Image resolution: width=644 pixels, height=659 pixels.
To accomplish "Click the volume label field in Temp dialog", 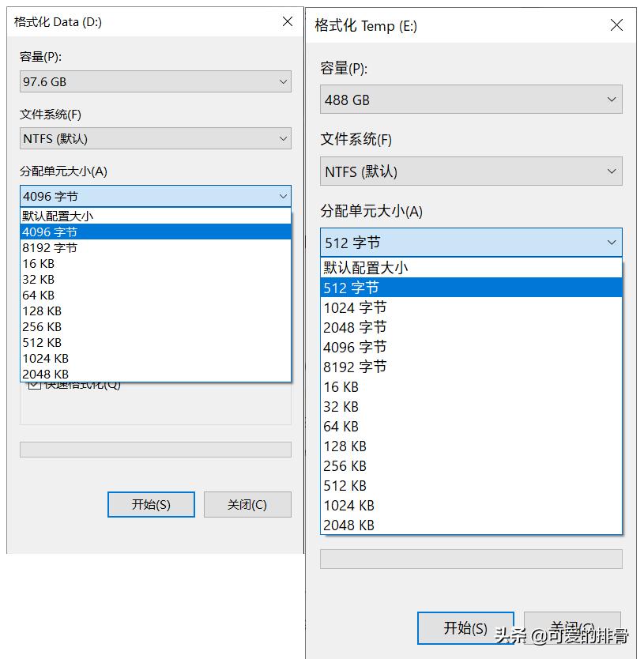I will point(471,559).
